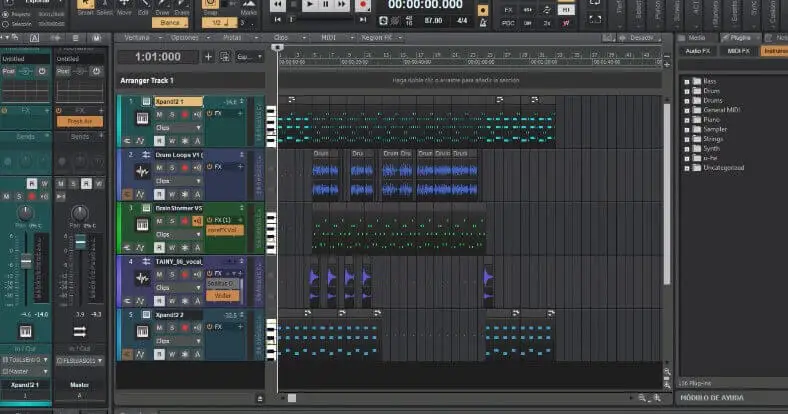Open Clips dropdown on Xpand!2 1 track
This screenshot has height=414, width=788.
pos(178,128)
